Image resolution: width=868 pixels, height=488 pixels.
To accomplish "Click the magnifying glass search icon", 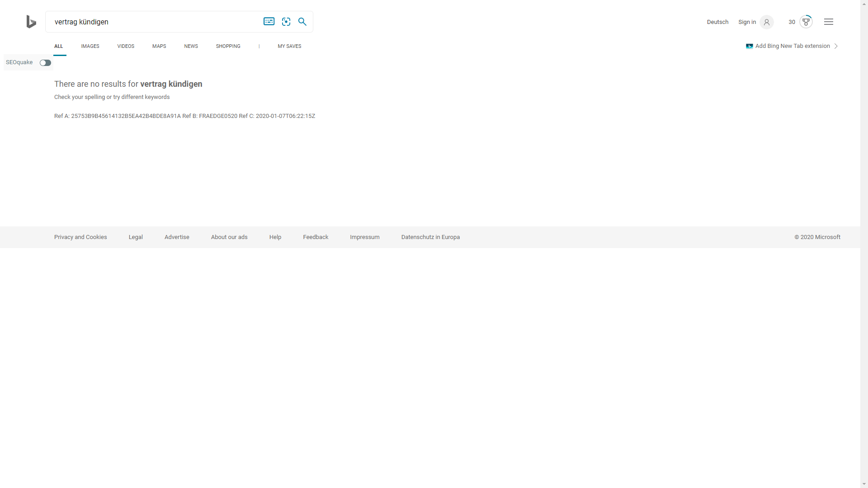I will (302, 22).
